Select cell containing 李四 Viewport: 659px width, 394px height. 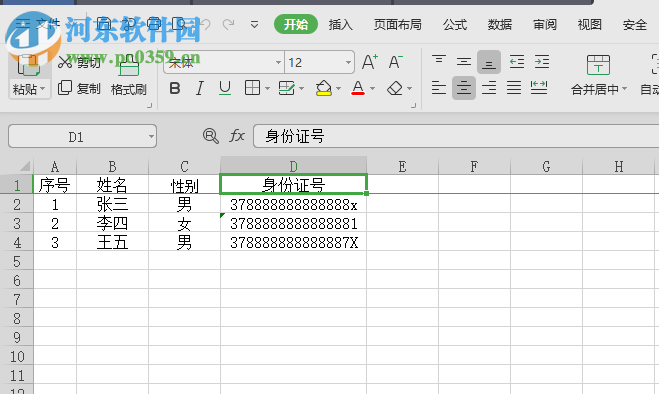click(x=112, y=223)
